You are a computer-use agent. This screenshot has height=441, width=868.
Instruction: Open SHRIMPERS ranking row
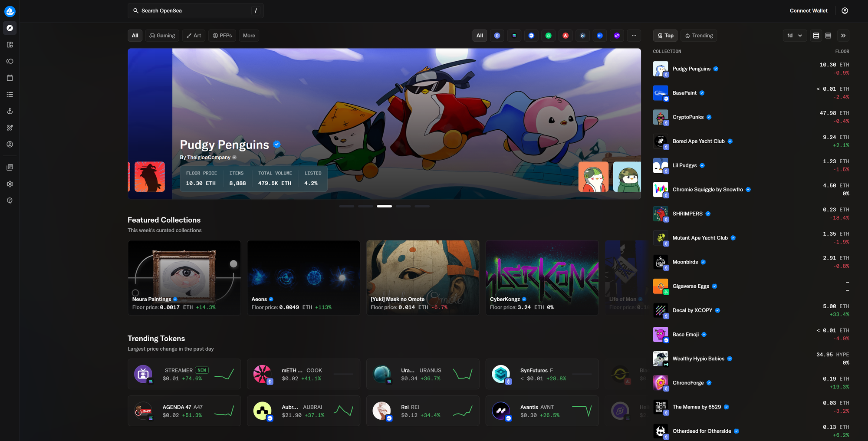(x=751, y=214)
